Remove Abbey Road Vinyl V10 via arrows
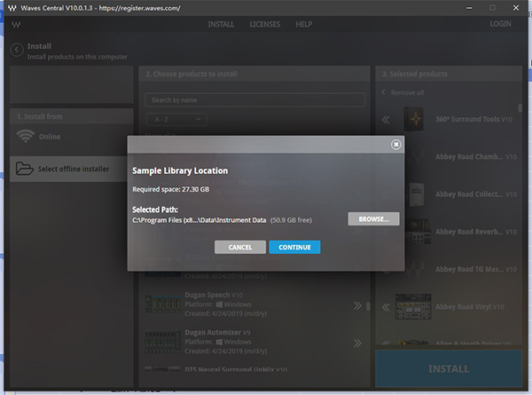This screenshot has width=532, height=395. pyautogui.click(x=386, y=307)
